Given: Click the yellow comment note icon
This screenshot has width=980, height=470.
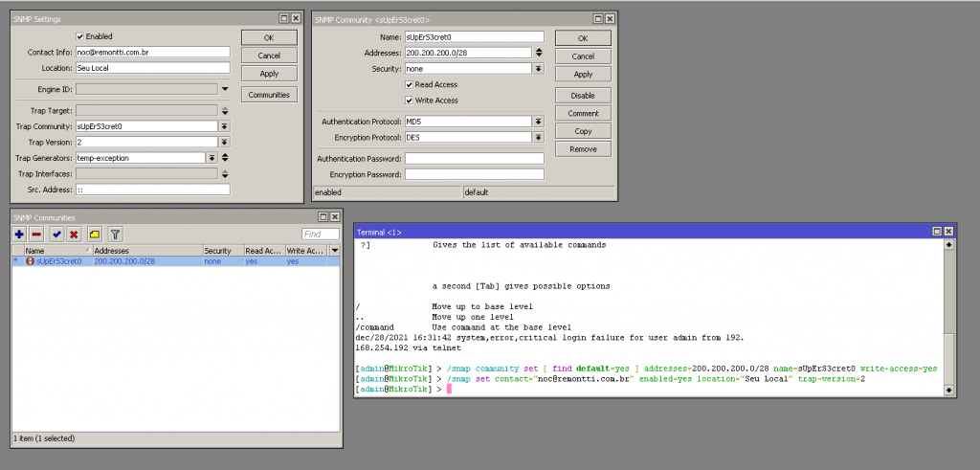Looking at the screenshot, I should point(95,234).
